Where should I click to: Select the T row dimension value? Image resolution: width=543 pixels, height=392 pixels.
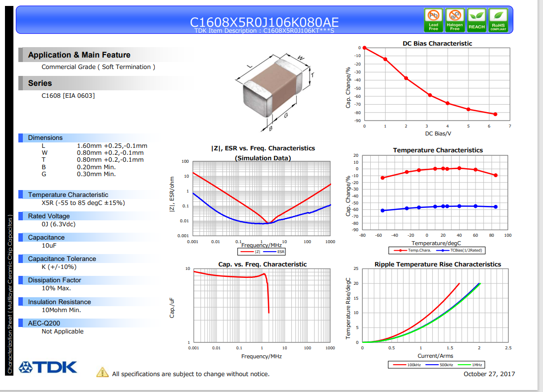(110, 160)
